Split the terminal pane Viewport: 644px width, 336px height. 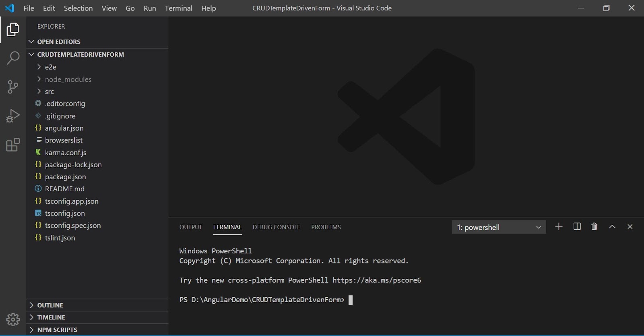(x=577, y=226)
